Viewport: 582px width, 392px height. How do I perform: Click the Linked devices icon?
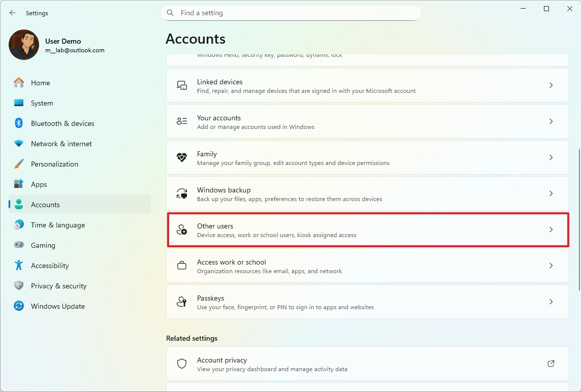[182, 85]
